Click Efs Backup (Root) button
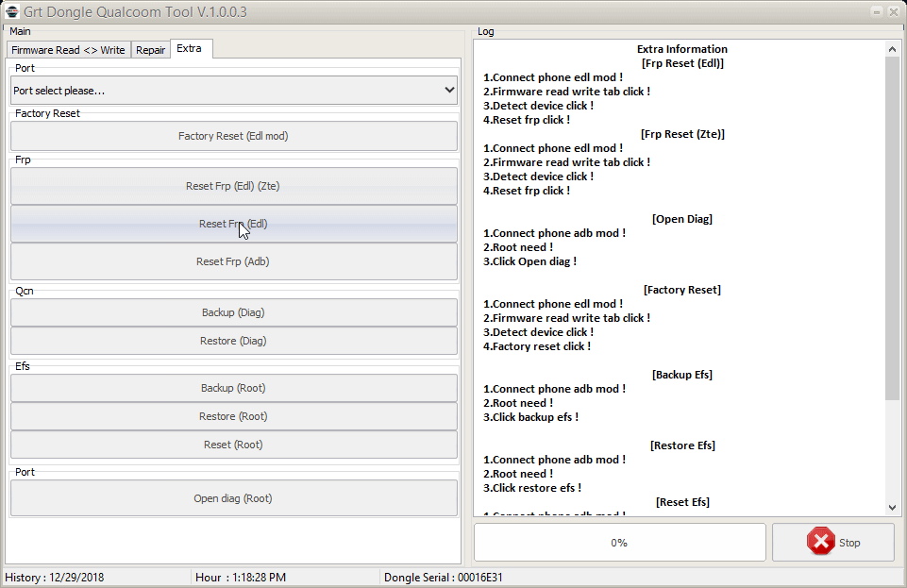 tap(234, 388)
